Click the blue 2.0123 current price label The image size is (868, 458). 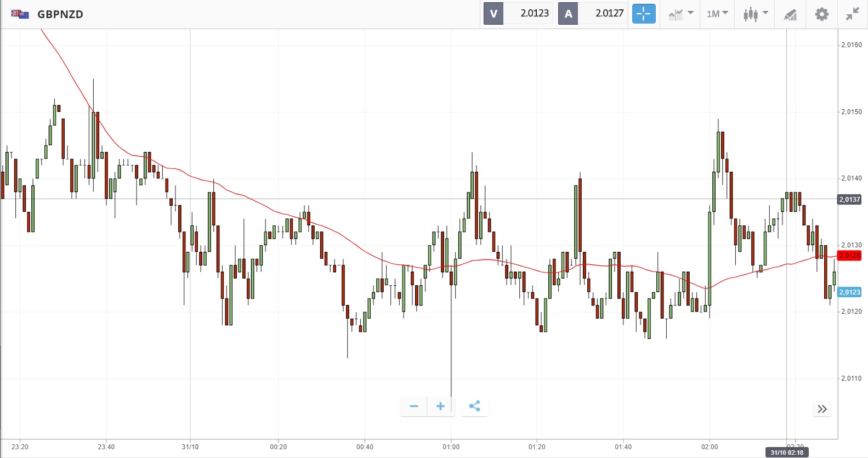[x=849, y=292]
